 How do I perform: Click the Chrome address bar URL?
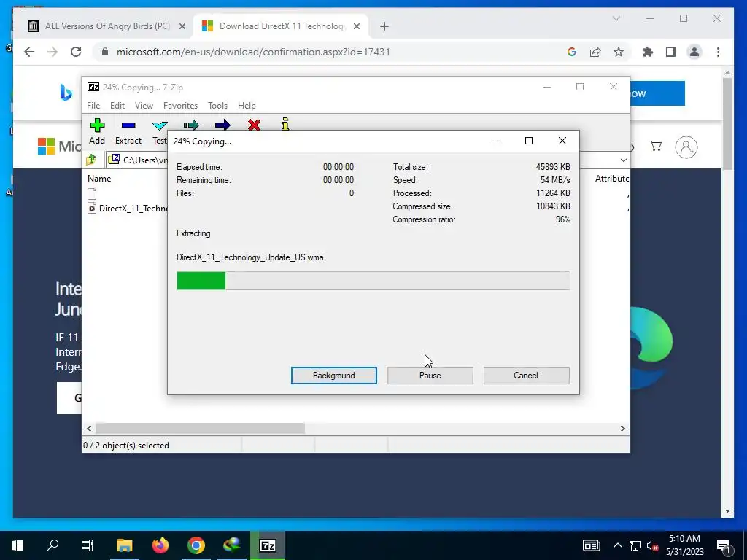click(253, 52)
